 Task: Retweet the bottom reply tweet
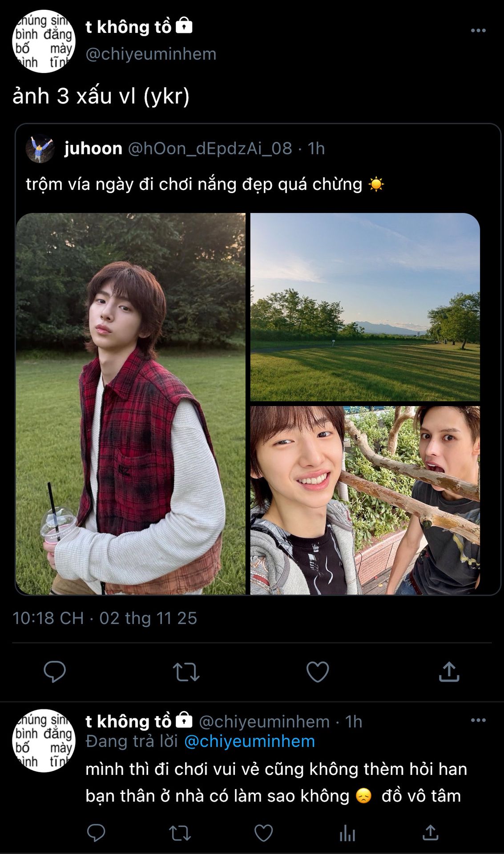(x=180, y=833)
